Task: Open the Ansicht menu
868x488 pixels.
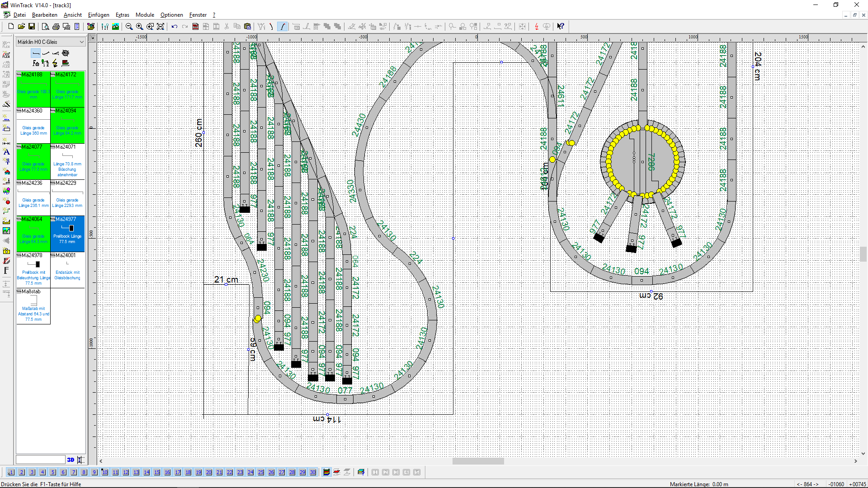Action: click(73, 15)
